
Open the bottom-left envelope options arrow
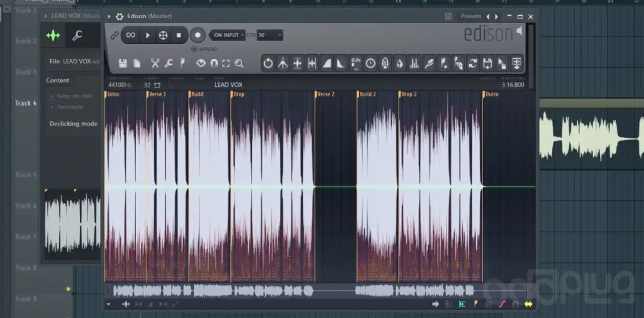(x=108, y=304)
